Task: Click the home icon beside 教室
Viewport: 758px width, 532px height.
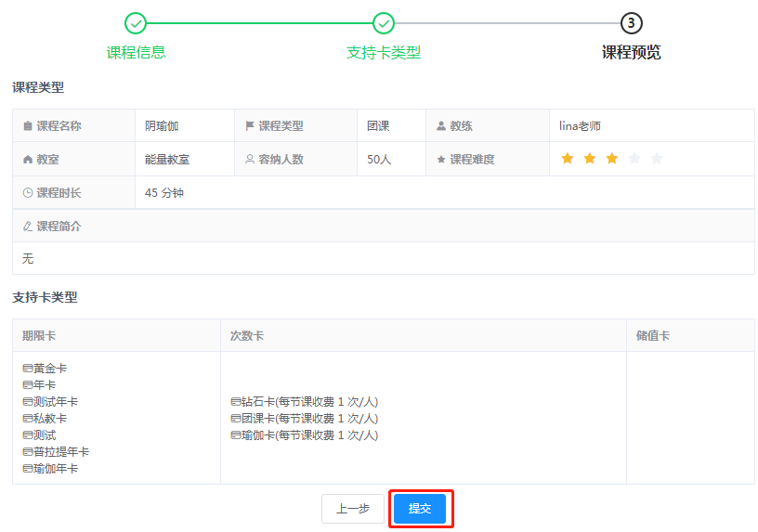Action: [28, 160]
